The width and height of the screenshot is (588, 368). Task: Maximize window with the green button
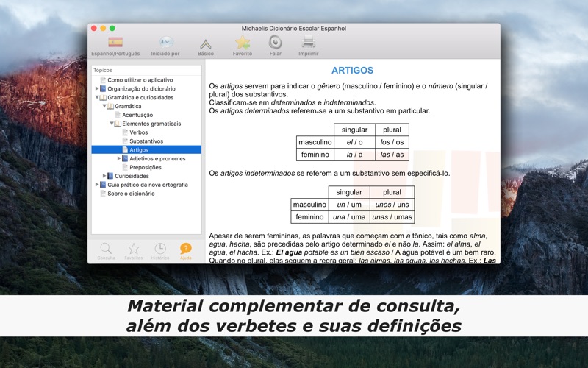click(112, 28)
